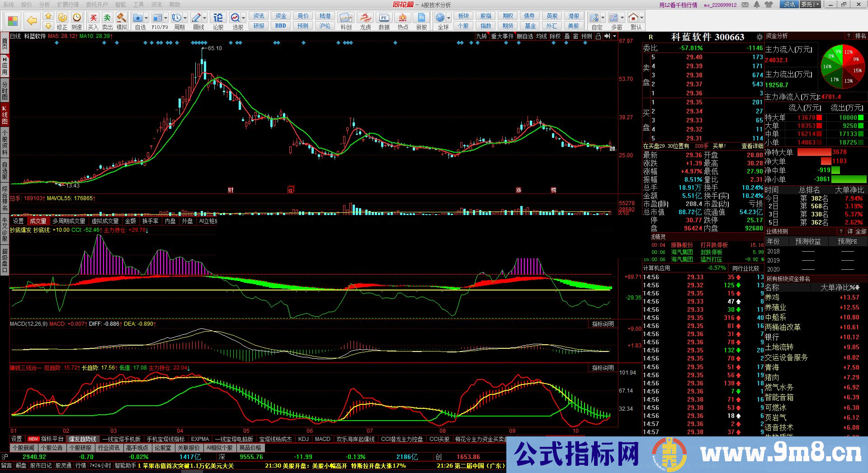Viewport: 868px width, 473px height.
Task: Open stock panel gear settings icon
Action: click(759, 37)
